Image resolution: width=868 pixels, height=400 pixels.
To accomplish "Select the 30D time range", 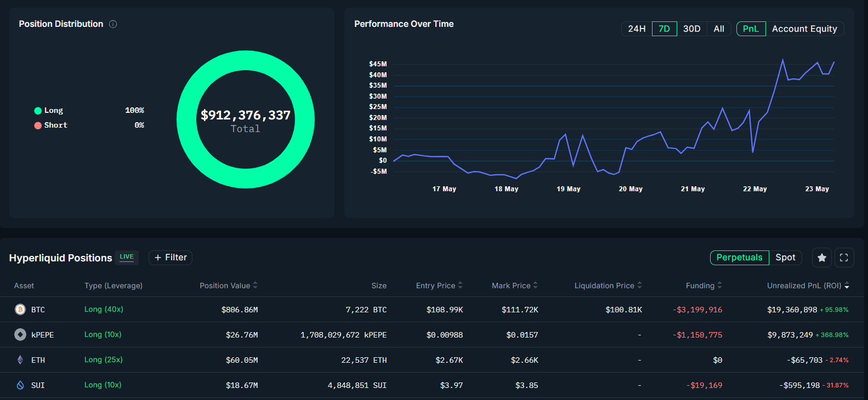I will 692,29.
